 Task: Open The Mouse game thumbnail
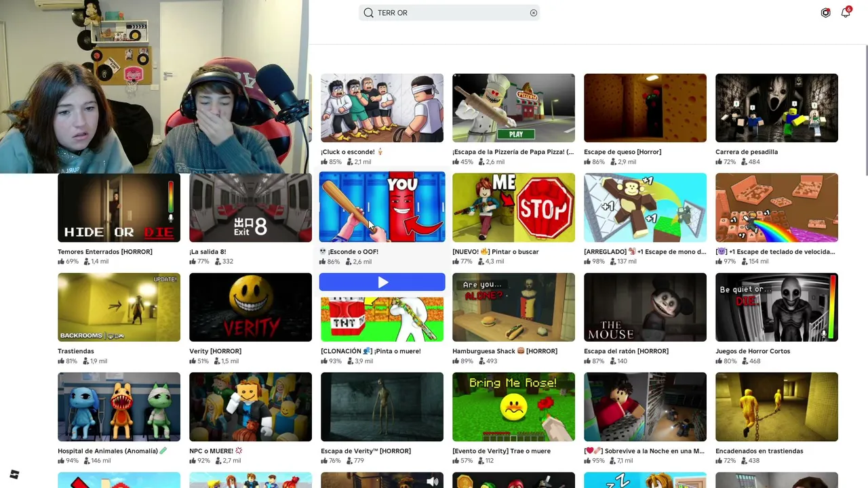645,307
